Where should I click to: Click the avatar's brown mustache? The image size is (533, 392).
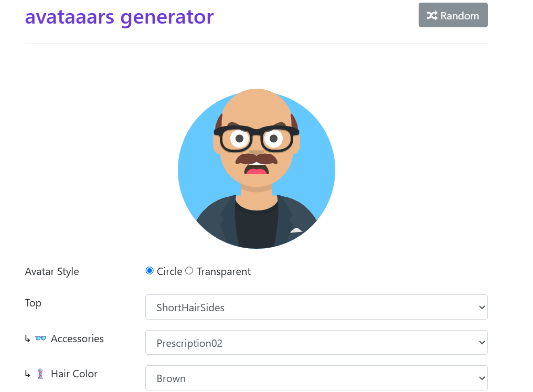point(256,159)
